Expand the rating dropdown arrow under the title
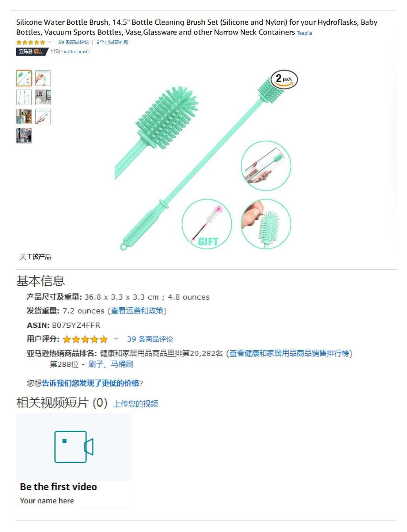The height and width of the screenshot is (532, 407). (x=50, y=42)
